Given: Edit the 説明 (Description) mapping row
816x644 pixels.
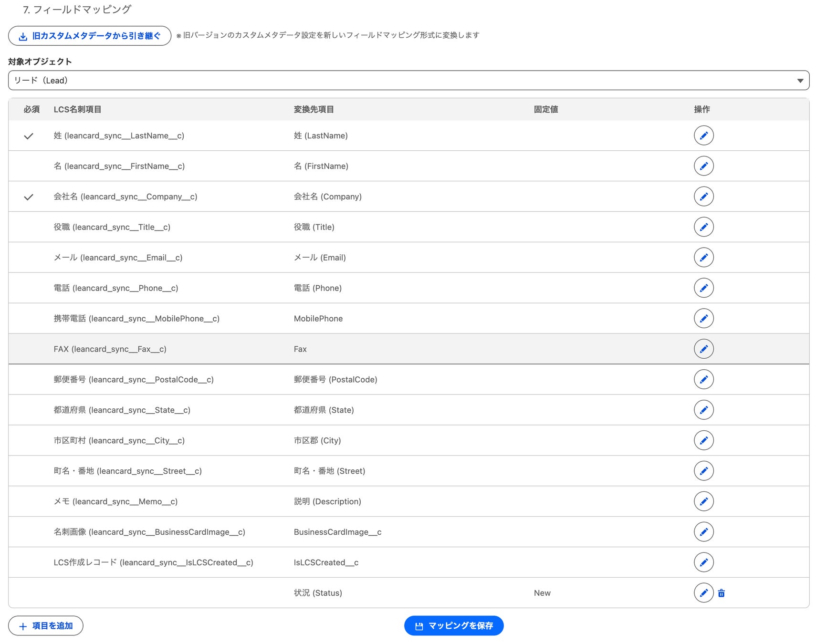Looking at the screenshot, I should tap(703, 501).
